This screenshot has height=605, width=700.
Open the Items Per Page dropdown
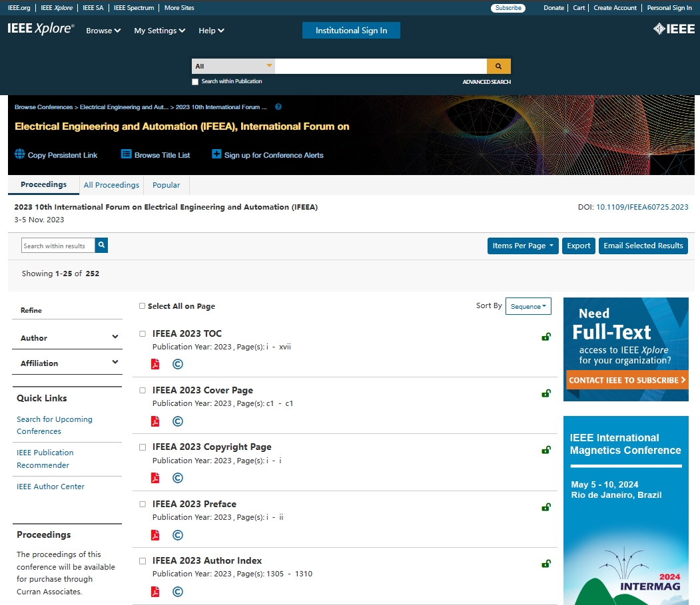(523, 246)
